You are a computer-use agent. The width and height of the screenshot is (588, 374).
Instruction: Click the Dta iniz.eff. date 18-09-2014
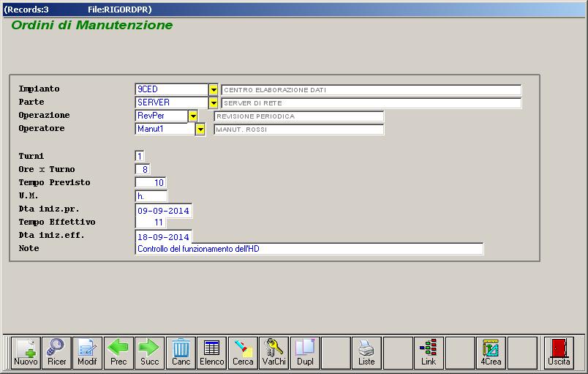coord(164,236)
